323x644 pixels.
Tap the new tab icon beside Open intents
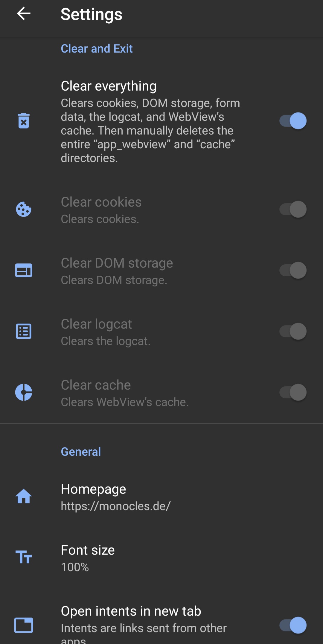point(24,625)
